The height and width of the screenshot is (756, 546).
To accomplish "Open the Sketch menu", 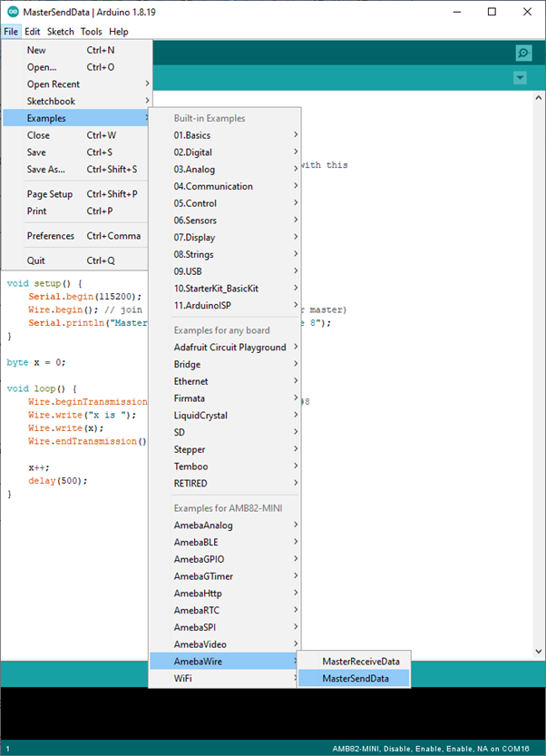I will click(x=61, y=32).
